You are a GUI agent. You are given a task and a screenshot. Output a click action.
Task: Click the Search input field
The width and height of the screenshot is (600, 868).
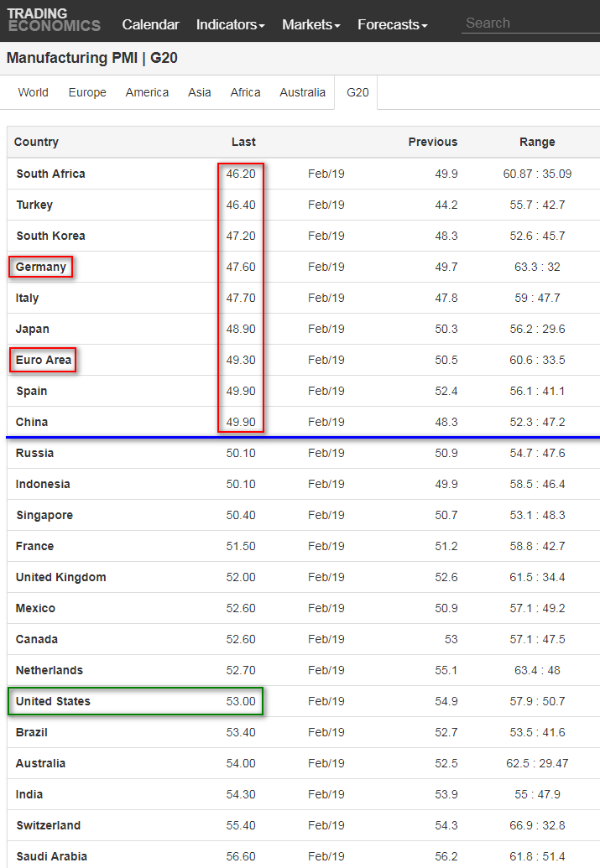coord(530,23)
